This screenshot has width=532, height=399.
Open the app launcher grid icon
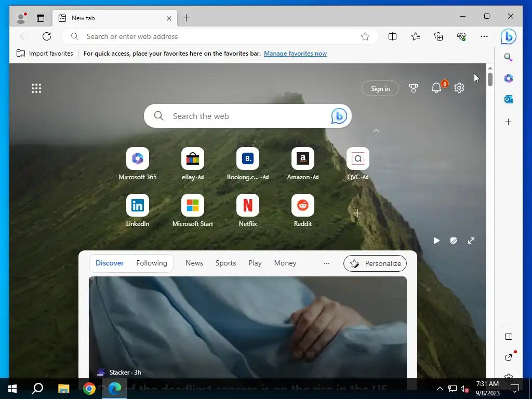point(36,88)
